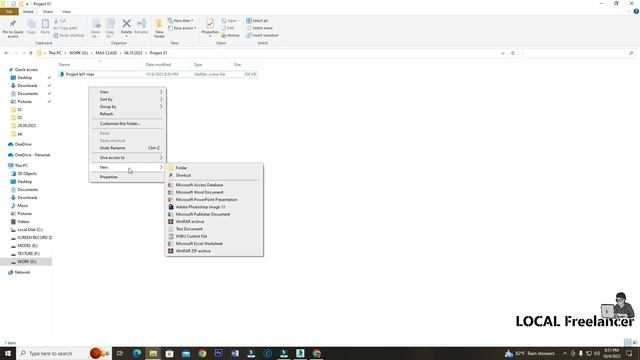The width and height of the screenshot is (640, 360).
Task: Select the Project 01 max file
Action: click(x=158, y=74)
